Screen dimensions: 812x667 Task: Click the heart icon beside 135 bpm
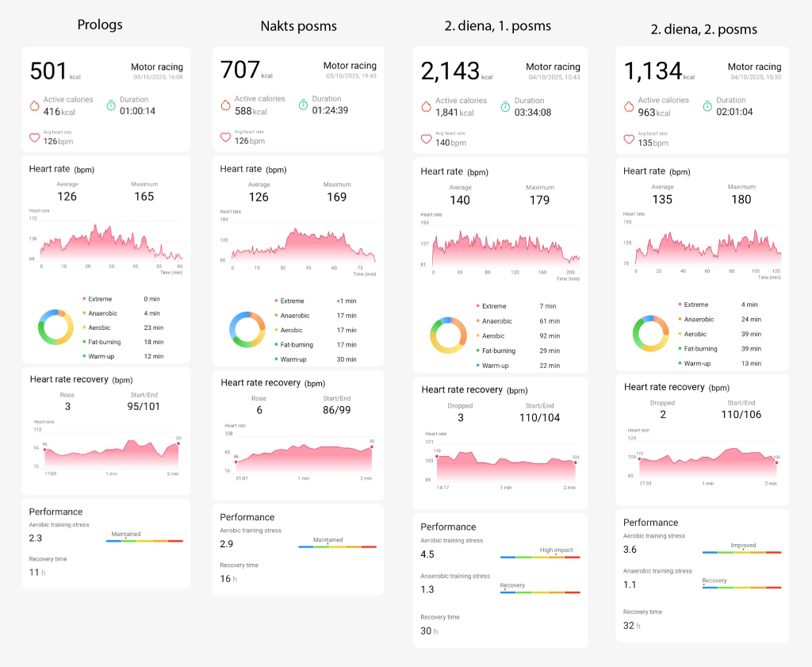[629, 139]
